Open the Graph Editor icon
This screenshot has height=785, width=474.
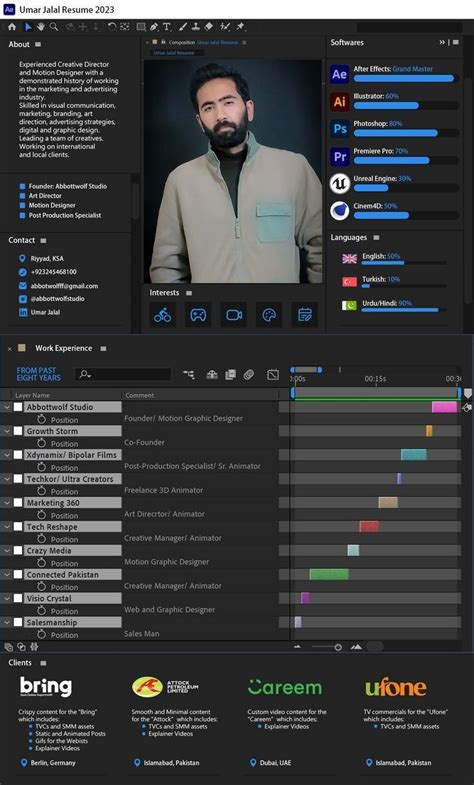tap(273, 374)
